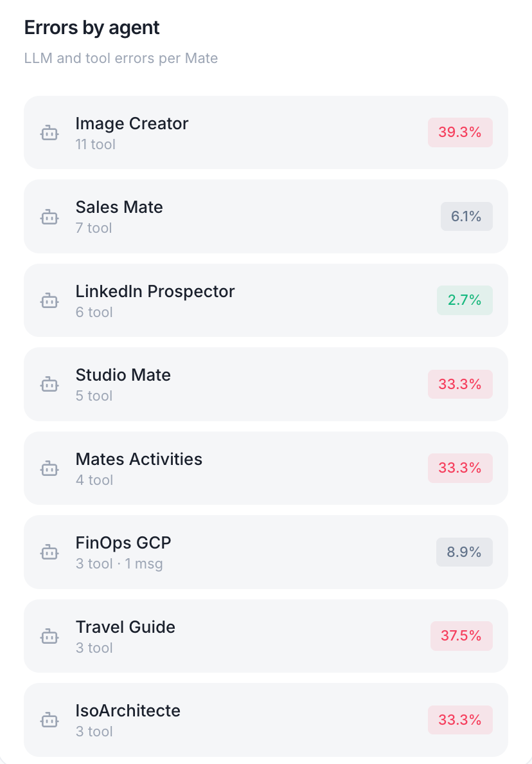Click the IsoArchitecte robot icon
The image size is (532, 764).
click(x=49, y=720)
